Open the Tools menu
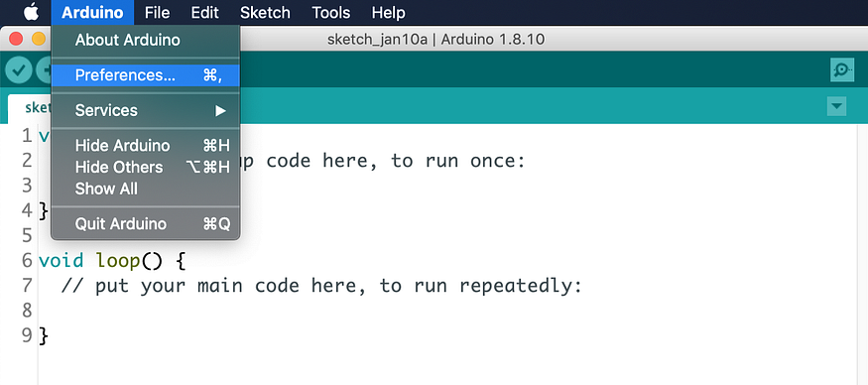Screen dimensions: 868x385 coord(331,12)
